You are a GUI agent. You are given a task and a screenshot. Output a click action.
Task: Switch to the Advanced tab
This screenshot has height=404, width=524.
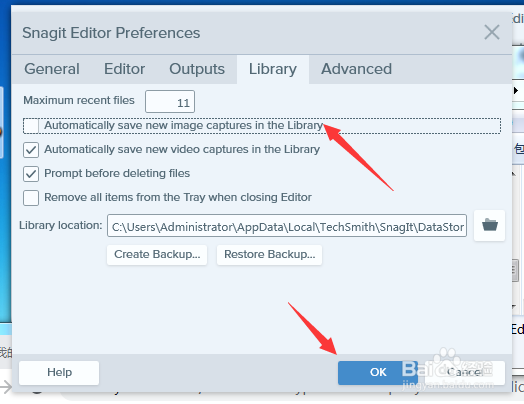pos(356,69)
